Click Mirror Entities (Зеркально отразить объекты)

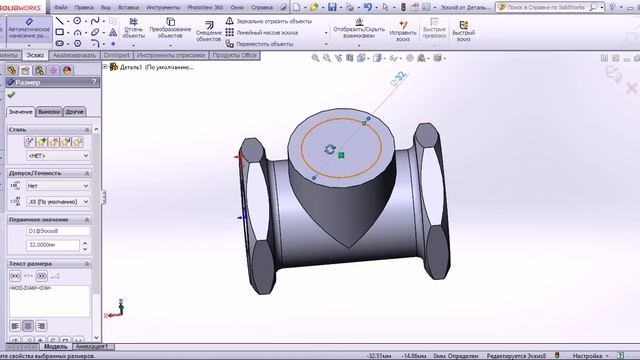tap(269, 21)
